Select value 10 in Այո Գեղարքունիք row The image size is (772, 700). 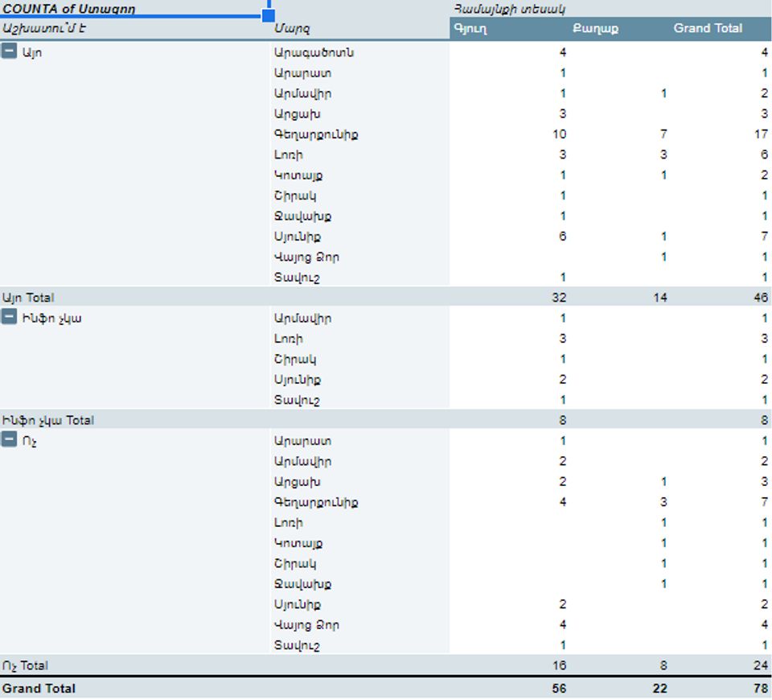[560, 134]
